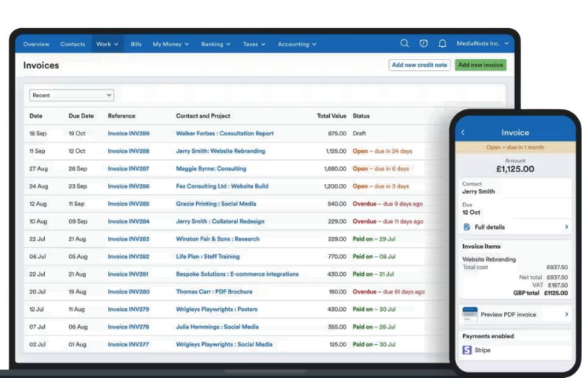The width and height of the screenshot is (588, 392).
Task: Open the timer clock icon in the top bar
Action: (x=423, y=44)
